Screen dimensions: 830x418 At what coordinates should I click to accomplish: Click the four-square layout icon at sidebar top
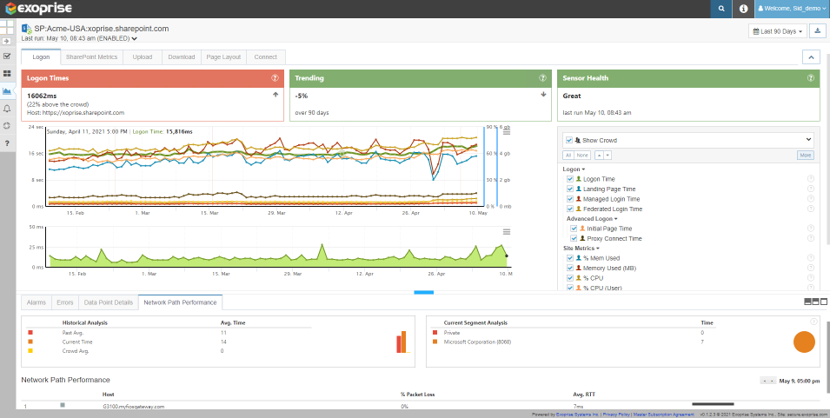[x=7, y=28]
